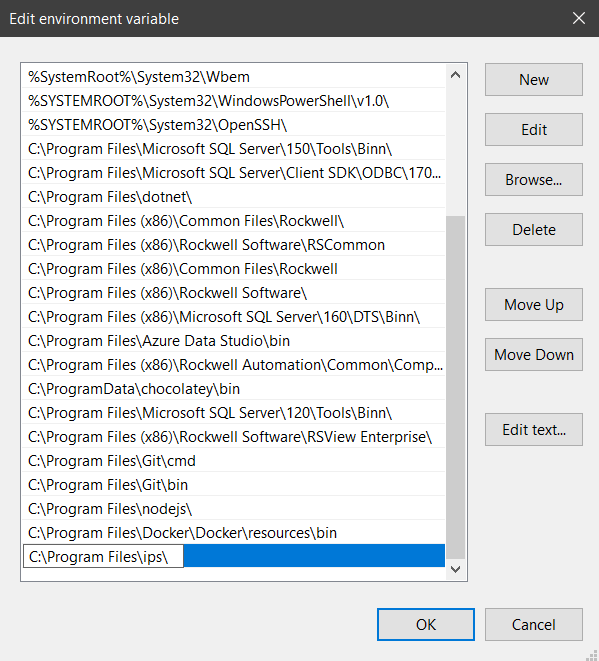Click the C:\Program Files\ips\ edit field
Screen dimensions: 599x661
[103, 556]
